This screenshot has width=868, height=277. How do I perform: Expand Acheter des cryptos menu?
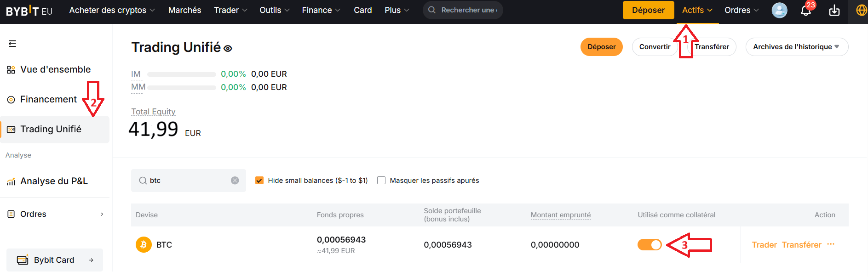click(x=112, y=10)
